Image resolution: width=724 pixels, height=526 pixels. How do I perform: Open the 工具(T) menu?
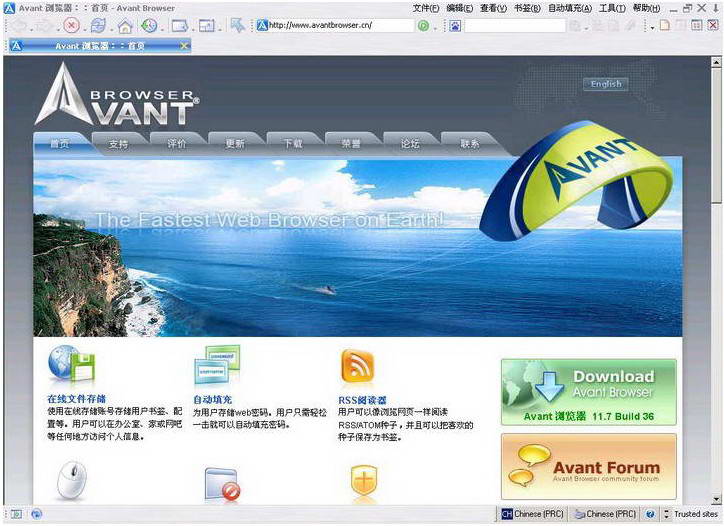612,8
